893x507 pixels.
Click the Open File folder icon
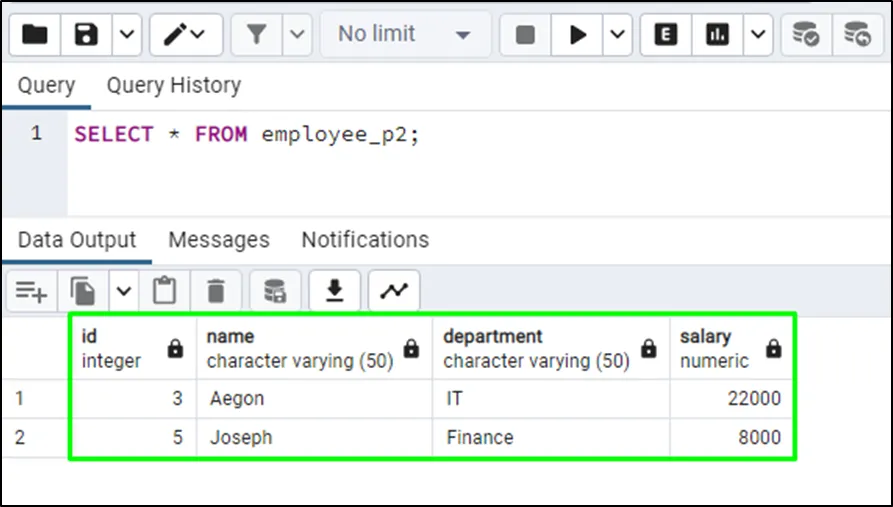tap(35, 35)
